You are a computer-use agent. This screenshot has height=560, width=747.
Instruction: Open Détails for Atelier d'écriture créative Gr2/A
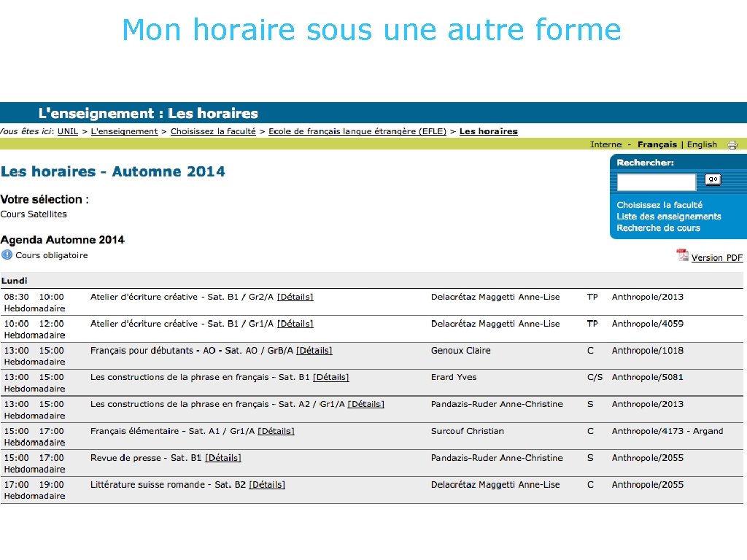[295, 297]
